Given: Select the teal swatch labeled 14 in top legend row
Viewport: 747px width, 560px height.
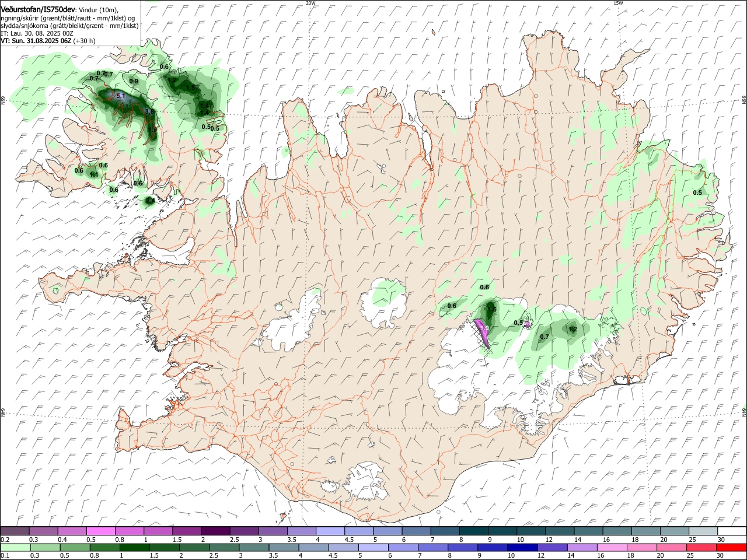Looking at the screenshot, I should click(588, 531).
